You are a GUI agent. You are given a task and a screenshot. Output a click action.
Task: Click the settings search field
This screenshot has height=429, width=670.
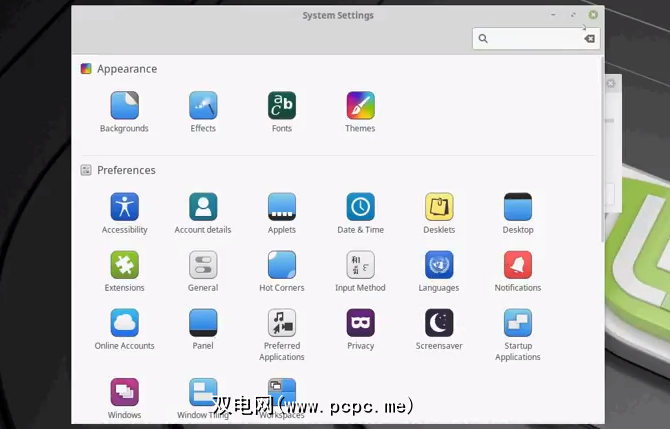point(536,38)
